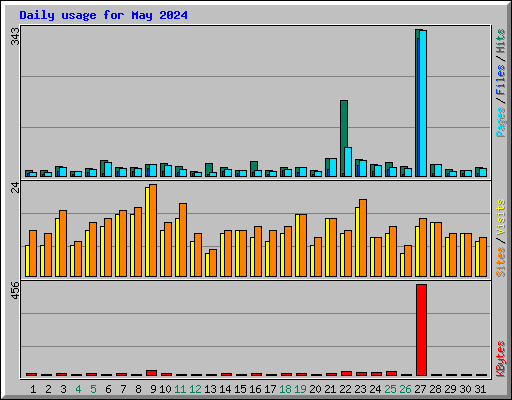Screen dimensions: 512x400
Task: Select the orange Sites bar for day 9
Action: click(153, 230)
